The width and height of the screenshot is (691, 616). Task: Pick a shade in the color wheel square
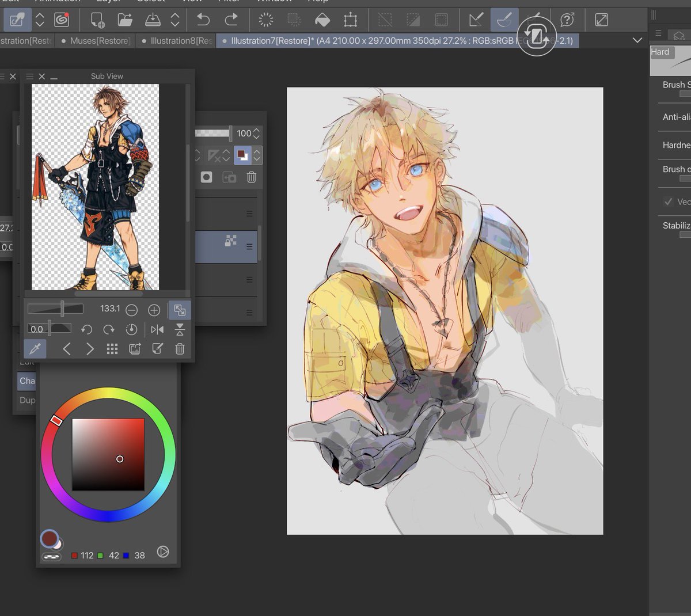tap(108, 454)
